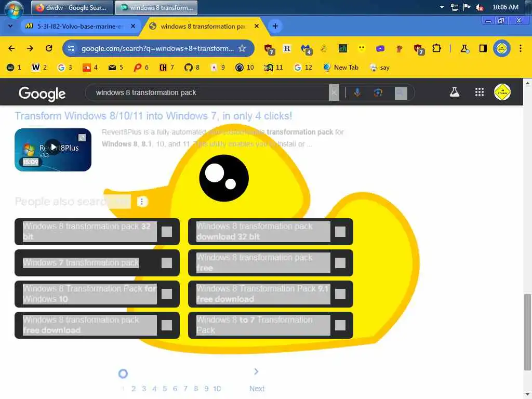Viewport: 532px width, 399px height.
Task: Open the say bookmark
Action: [x=380, y=68]
